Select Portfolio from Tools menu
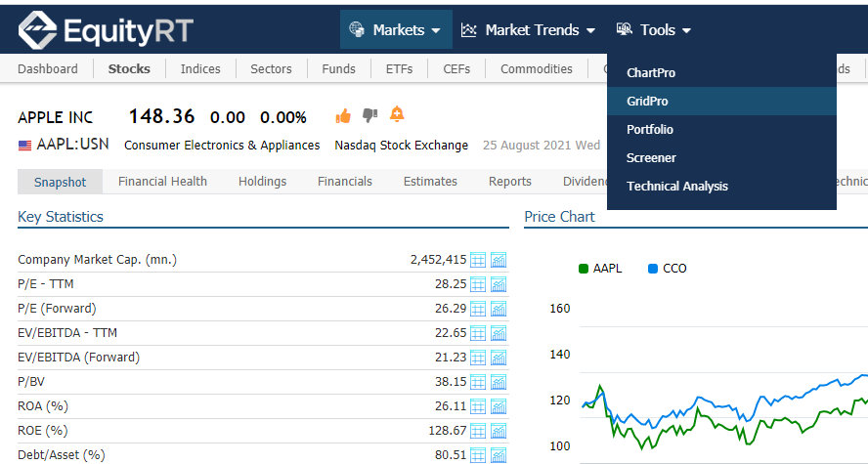This screenshot has height=464, width=868. [x=721, y=129]
